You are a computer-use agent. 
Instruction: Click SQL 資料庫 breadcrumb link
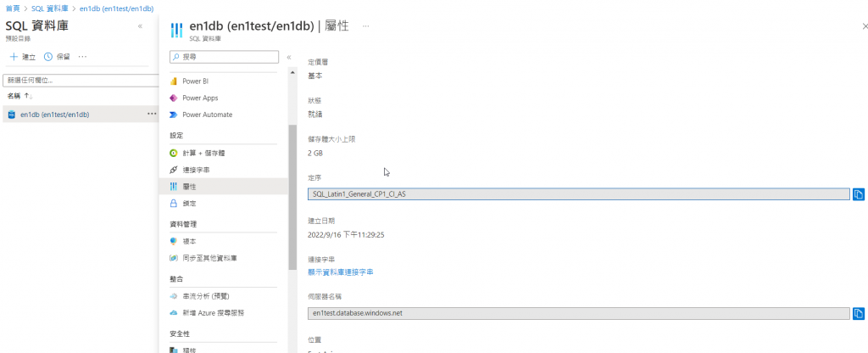pos(50,8)
